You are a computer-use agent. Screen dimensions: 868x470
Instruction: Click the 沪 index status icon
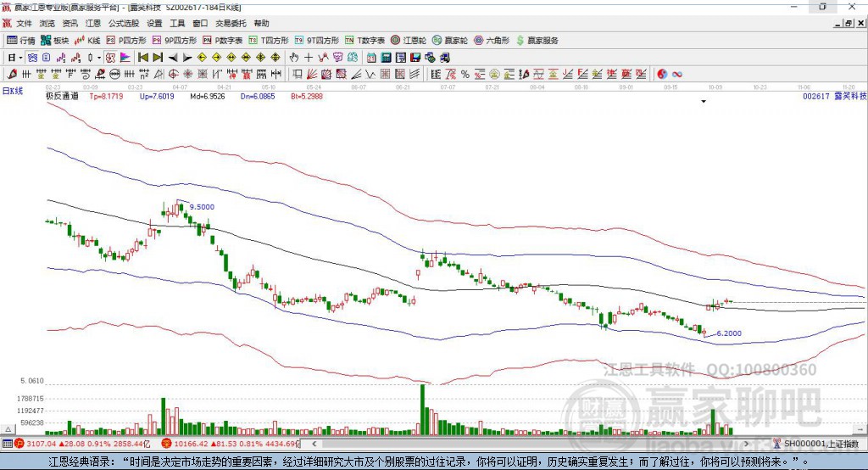19,444
